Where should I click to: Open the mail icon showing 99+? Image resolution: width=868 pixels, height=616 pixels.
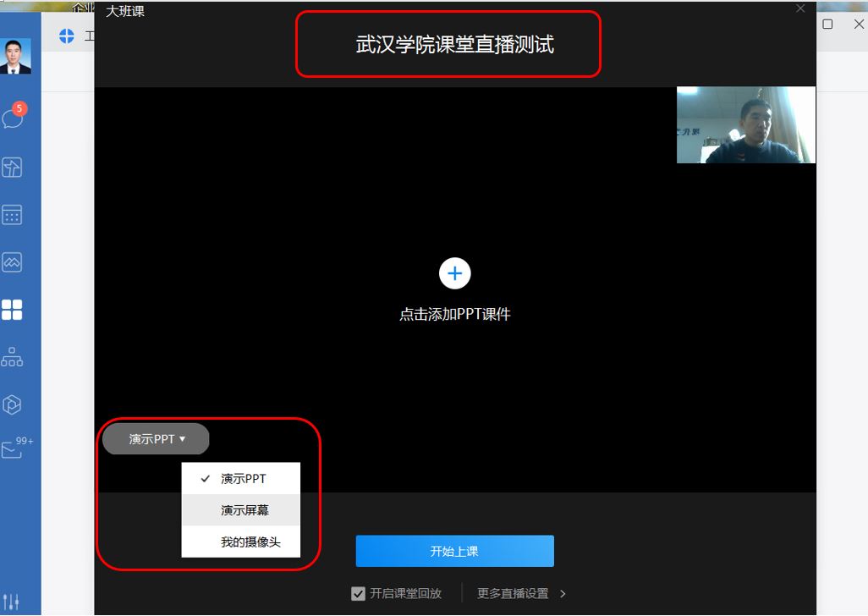pos(14,449)
